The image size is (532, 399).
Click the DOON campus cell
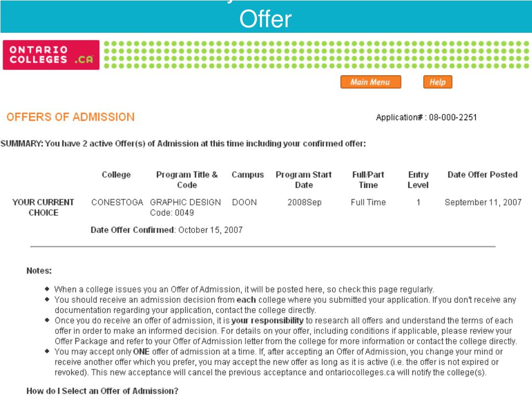pyautogui.click(x=244, y=202)
